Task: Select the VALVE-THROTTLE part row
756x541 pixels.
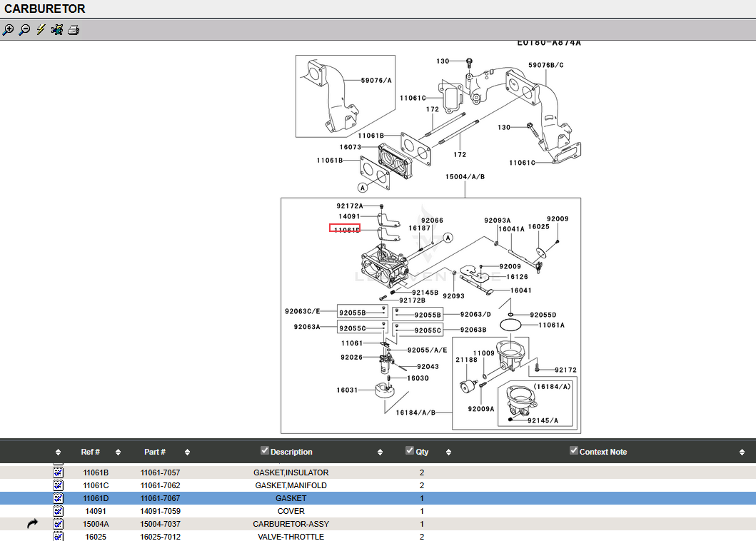Action: click(291, 537)
